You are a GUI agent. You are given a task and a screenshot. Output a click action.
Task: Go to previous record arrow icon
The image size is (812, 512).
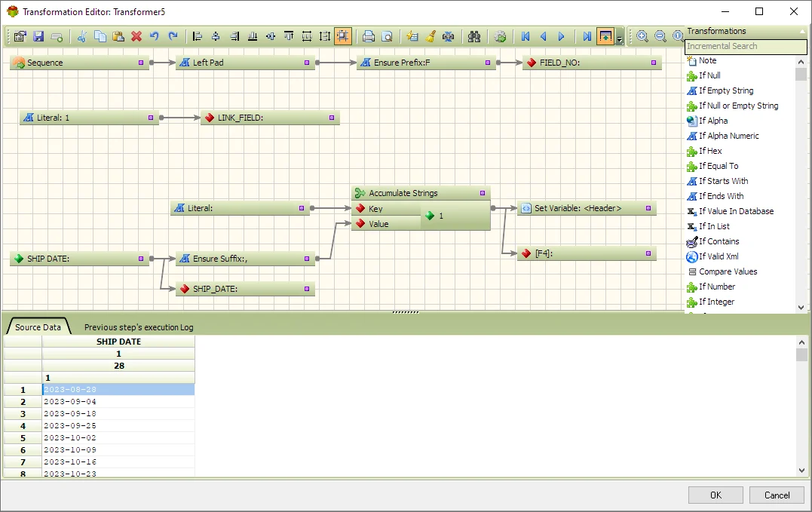point(544,36)
